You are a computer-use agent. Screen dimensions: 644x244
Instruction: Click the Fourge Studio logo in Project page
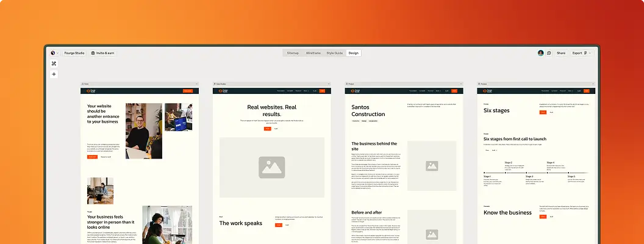coord(354,91)
